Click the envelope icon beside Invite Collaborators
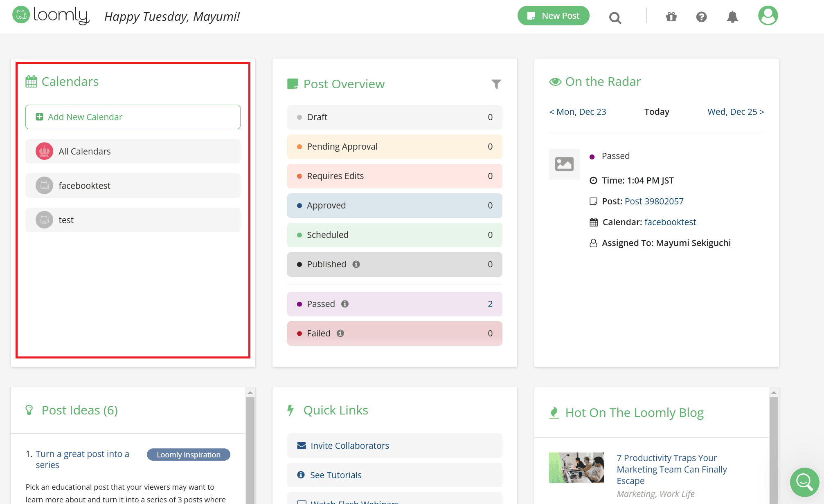 click(302, 446)
